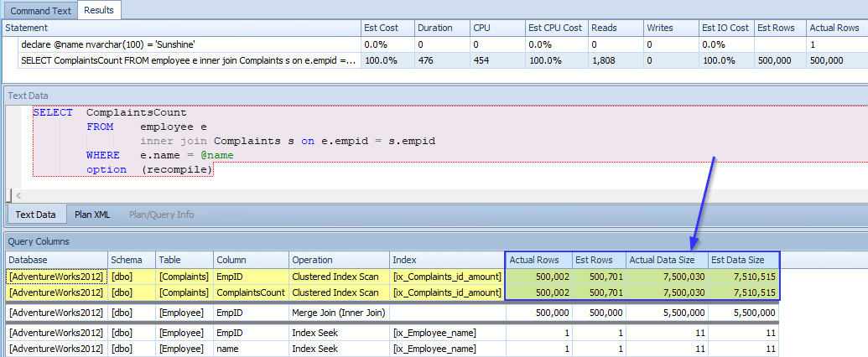Click the Est IO Cost column header

(x=725, y=28)
